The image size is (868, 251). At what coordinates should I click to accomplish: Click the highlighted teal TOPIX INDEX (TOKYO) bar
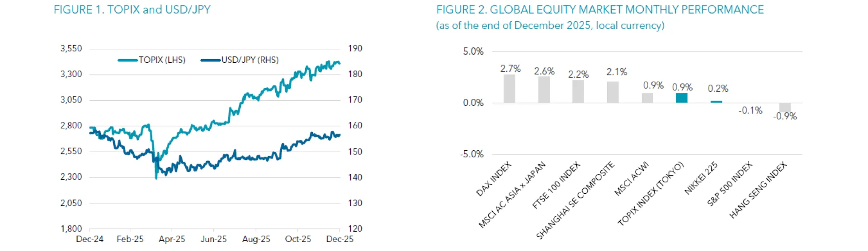click(x=681, y=98)
